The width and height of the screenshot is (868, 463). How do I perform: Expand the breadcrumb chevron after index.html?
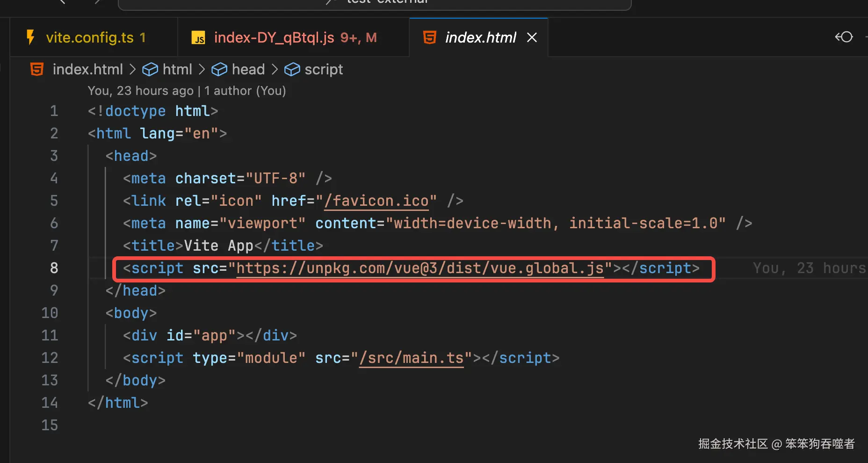[133, 69]
